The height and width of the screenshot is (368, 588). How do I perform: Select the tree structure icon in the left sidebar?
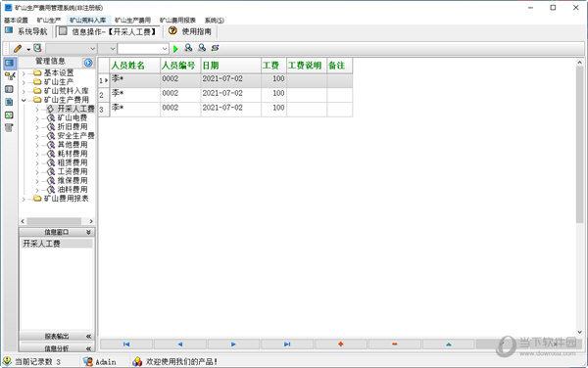pyautogui.click(x=10, y=76)
